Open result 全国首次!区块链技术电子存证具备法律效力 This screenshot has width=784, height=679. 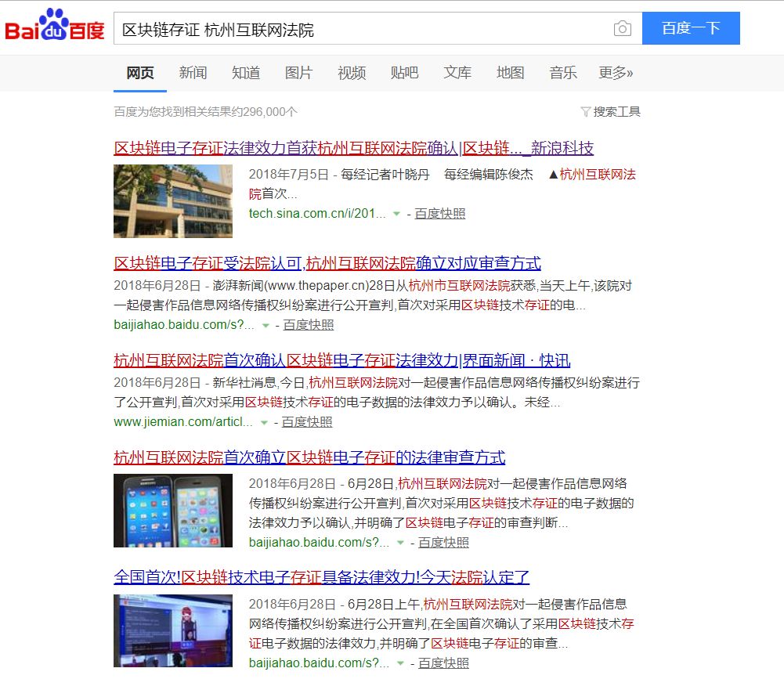(x=321, y=577)
